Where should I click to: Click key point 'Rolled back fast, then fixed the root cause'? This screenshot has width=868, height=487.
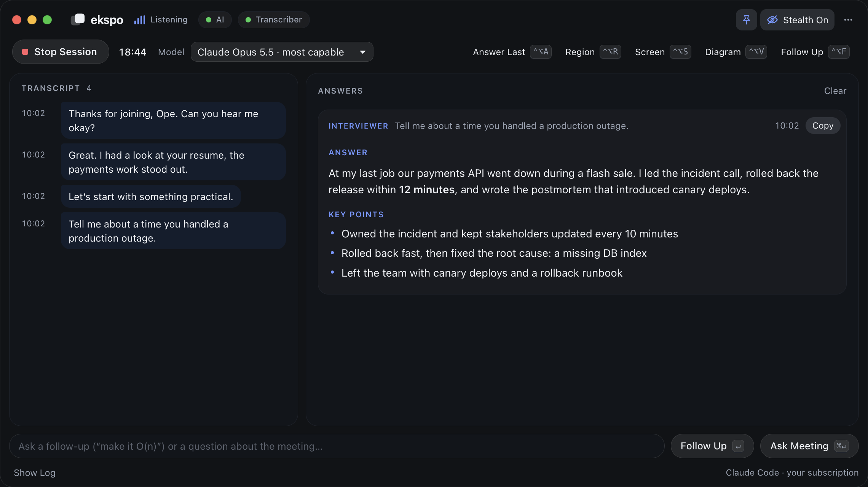tap(494, 253)
